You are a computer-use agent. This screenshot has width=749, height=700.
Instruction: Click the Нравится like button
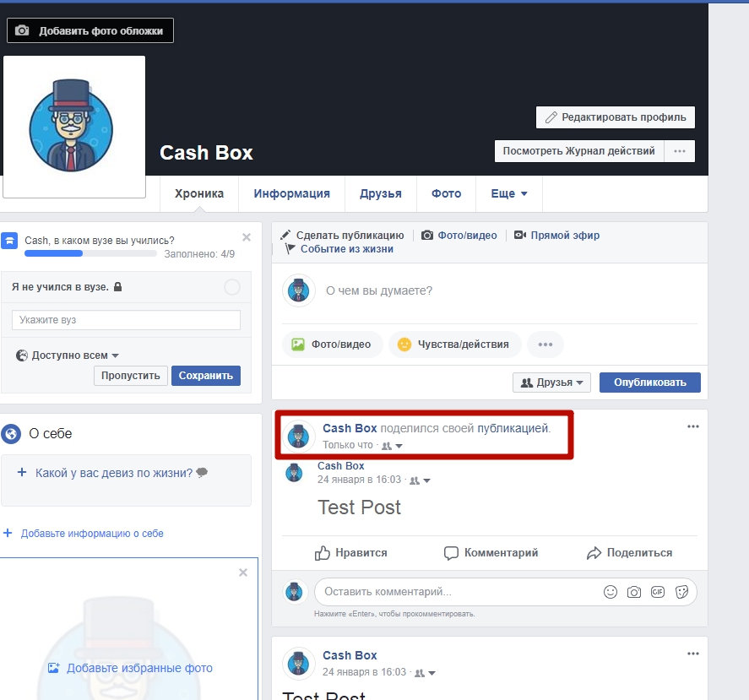pyautogui.click(x=350, y=553)
